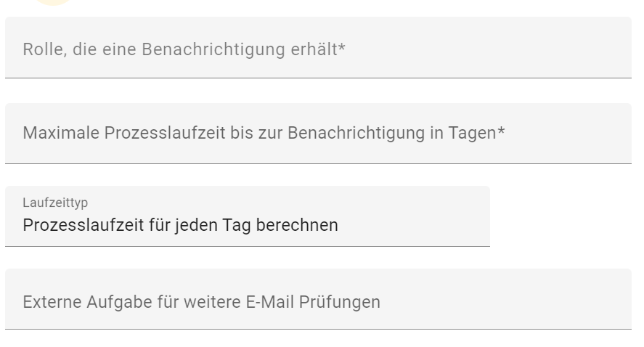The image size is (644, 347).
Task: Focus the E-Mail Prüfungen external task input
Action: click(x=318, y=301)
